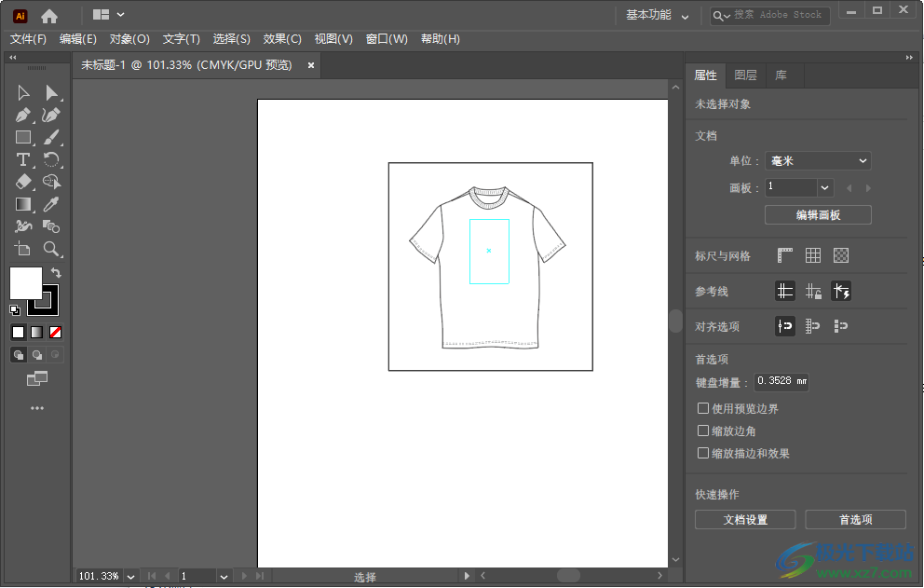Reset default fill and stroke
The image size is (924, 588).
click(15, 309)
